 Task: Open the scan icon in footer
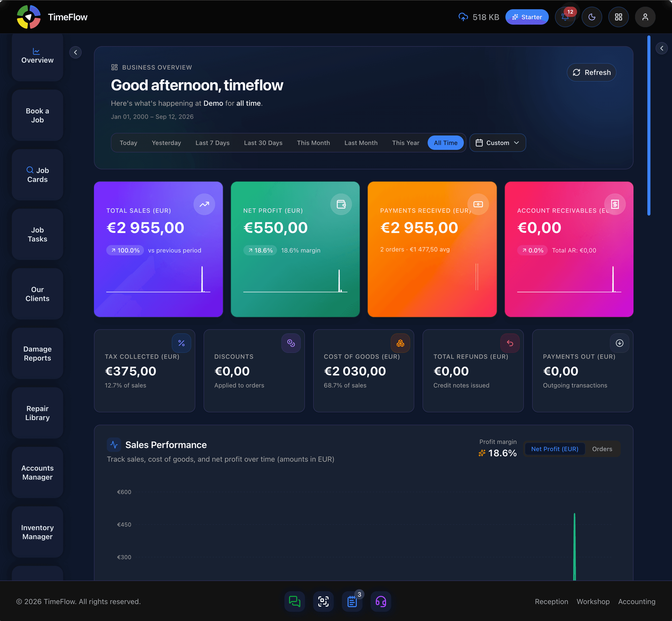tap(323, 601)
